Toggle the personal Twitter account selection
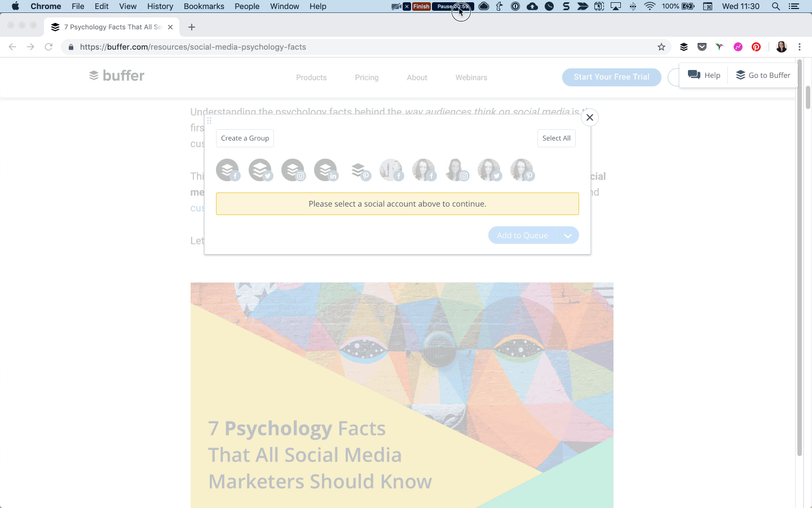 click(x=489, y=169)
